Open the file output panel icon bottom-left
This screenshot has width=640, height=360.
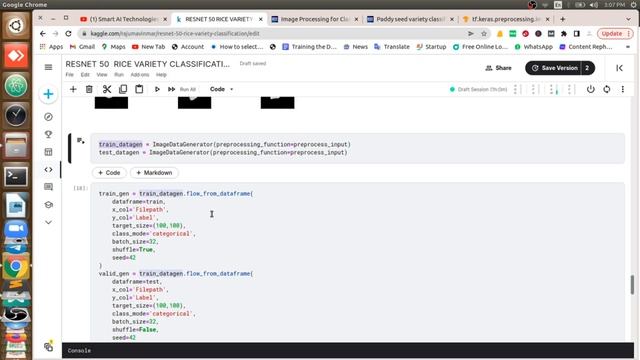49,347
